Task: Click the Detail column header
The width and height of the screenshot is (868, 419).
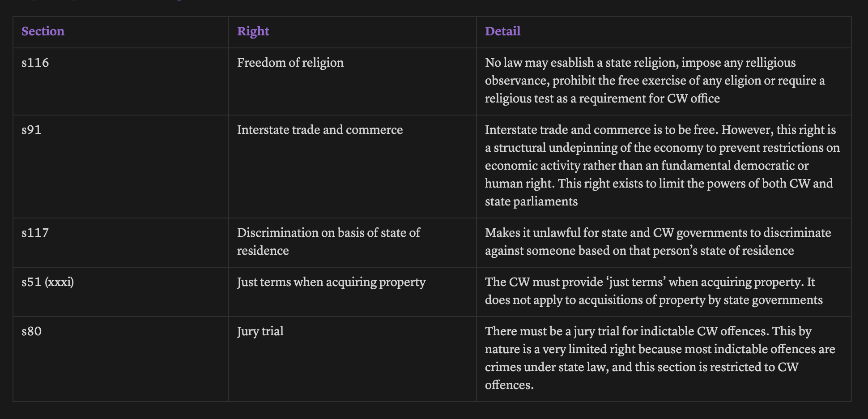Action: (502, 31)
